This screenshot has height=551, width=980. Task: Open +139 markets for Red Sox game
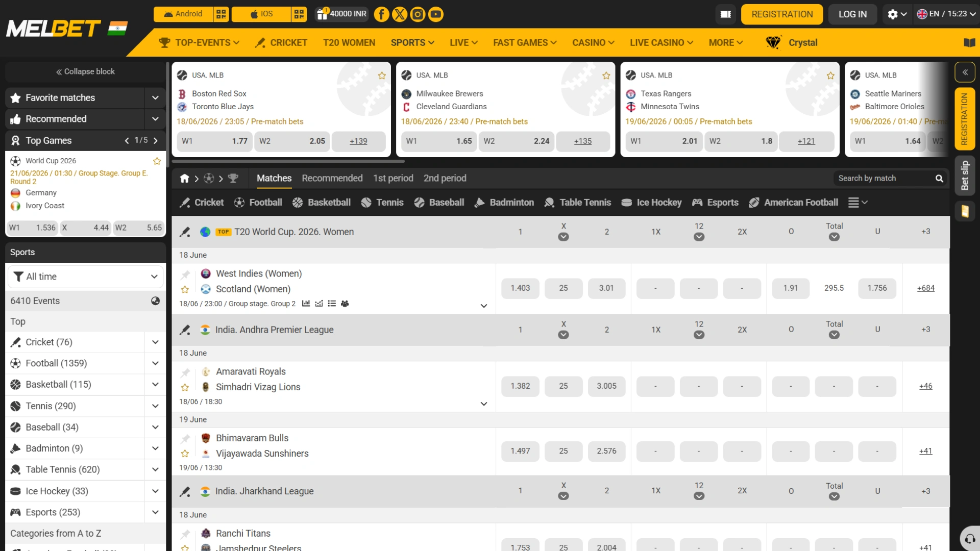click(x=358, y=141)
